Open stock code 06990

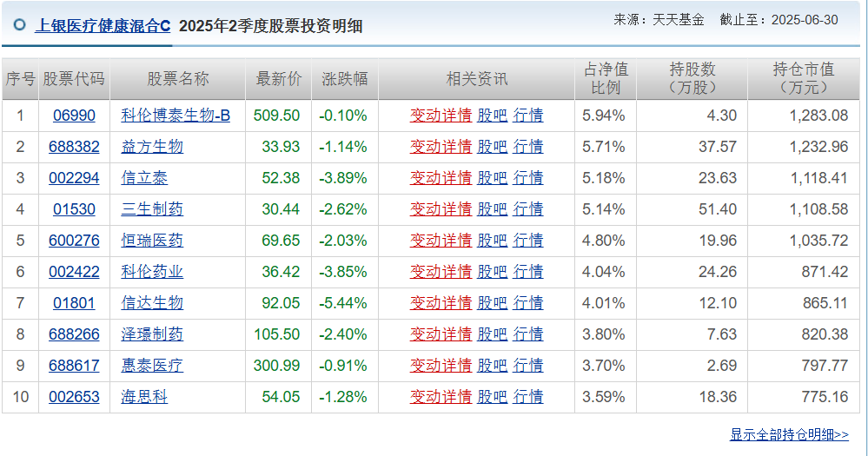[x=74, y=116]
